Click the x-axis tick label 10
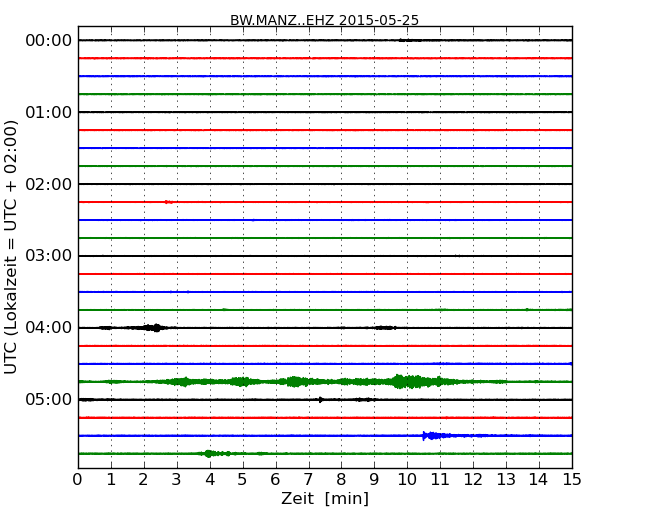The width and height of the screenshot is (650, 520). (407, 479)
